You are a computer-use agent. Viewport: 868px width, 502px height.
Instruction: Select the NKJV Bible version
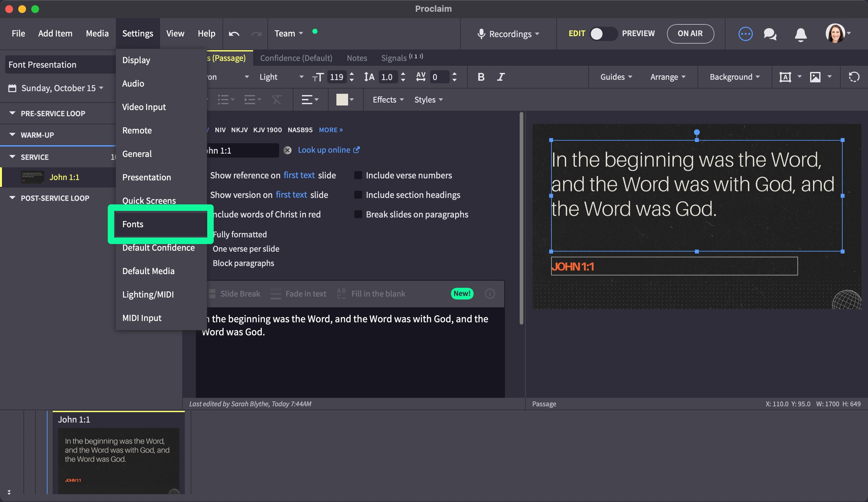pos(239,130)
